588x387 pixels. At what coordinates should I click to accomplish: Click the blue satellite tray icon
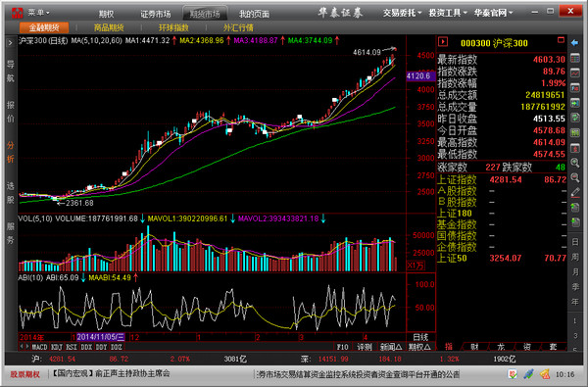[x=529, y=374]
